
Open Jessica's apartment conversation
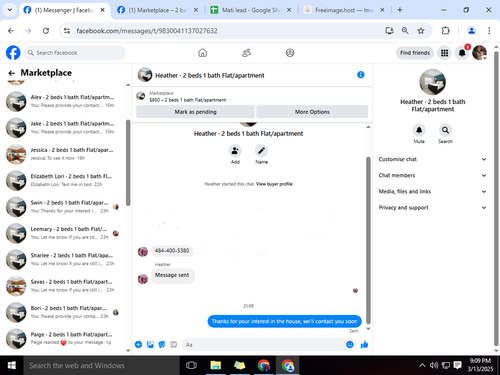point(63,154)
